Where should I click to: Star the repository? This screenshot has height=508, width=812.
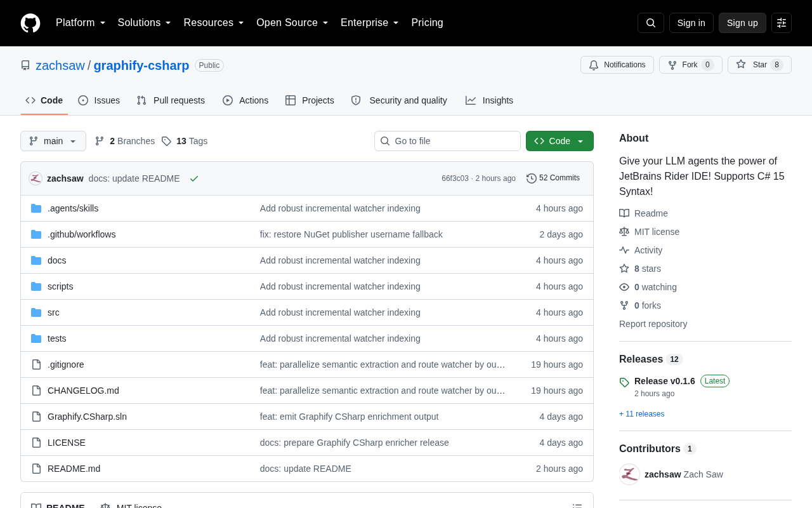pyautogui.click(x=759, y=65)
